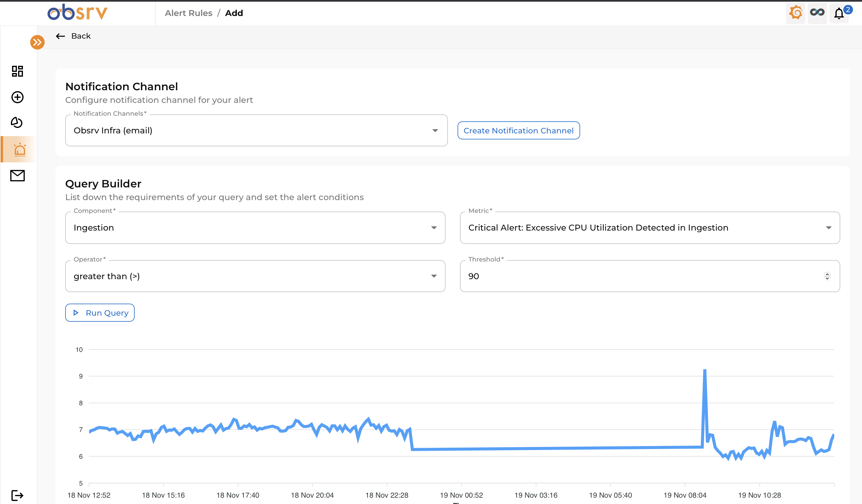Image resolution: width=862 pixels, height=504 pixels.
Task: Open Grafana icon in top bar
Action: [x=795, y=13]
